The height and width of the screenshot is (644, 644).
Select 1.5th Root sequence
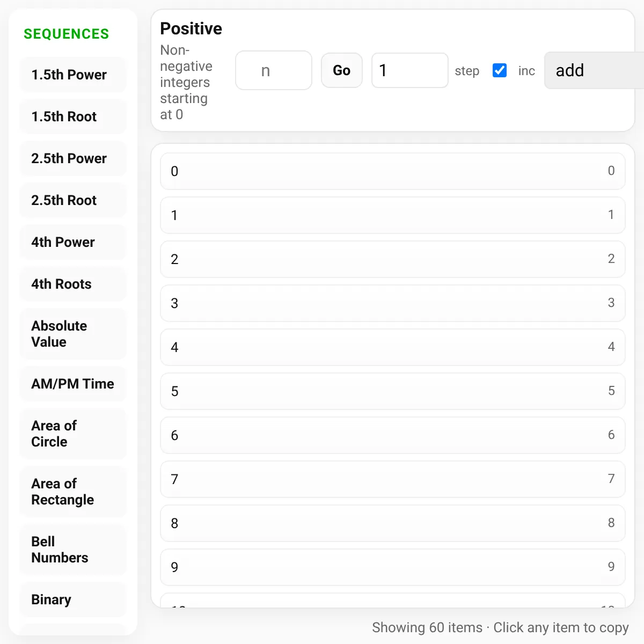tap(73, 116)
